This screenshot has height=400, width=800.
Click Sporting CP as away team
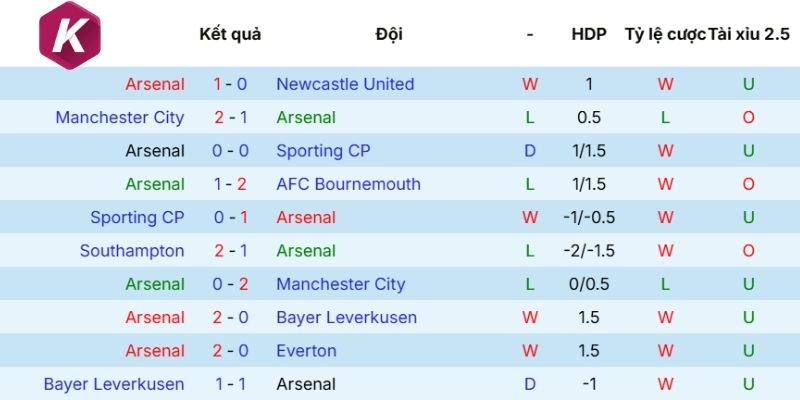[x=323, y=151]
